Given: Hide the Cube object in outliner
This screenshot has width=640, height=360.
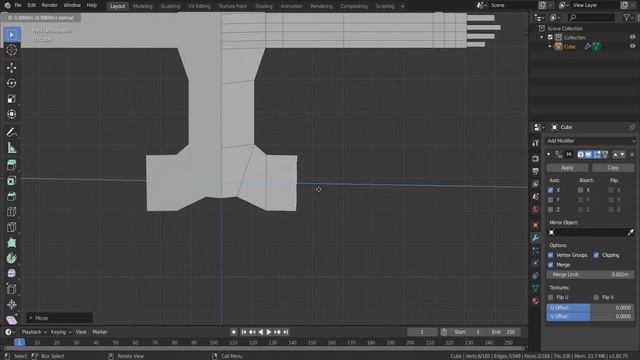Looking at the screenshot, I should pyautogui.click(x=632, y=46).
